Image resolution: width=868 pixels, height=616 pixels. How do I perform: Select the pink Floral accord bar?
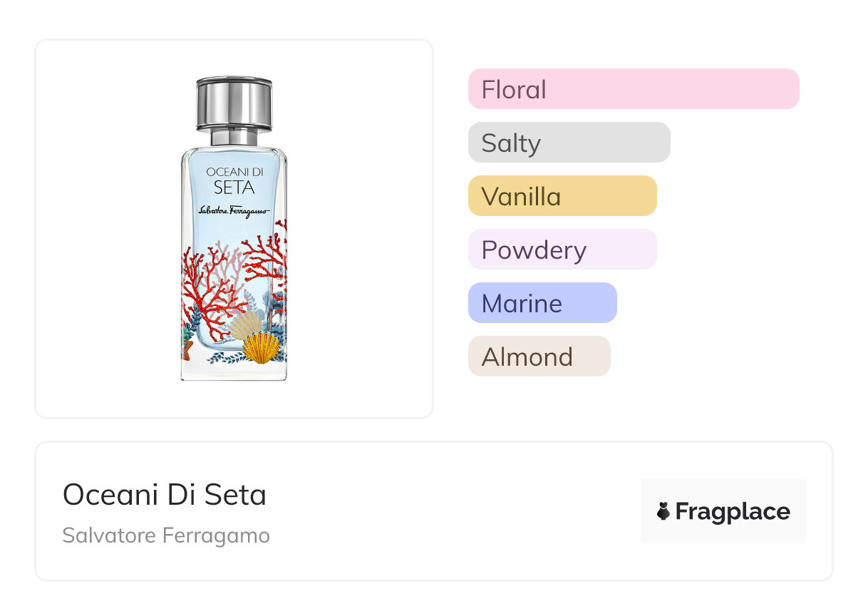point(633,89)
